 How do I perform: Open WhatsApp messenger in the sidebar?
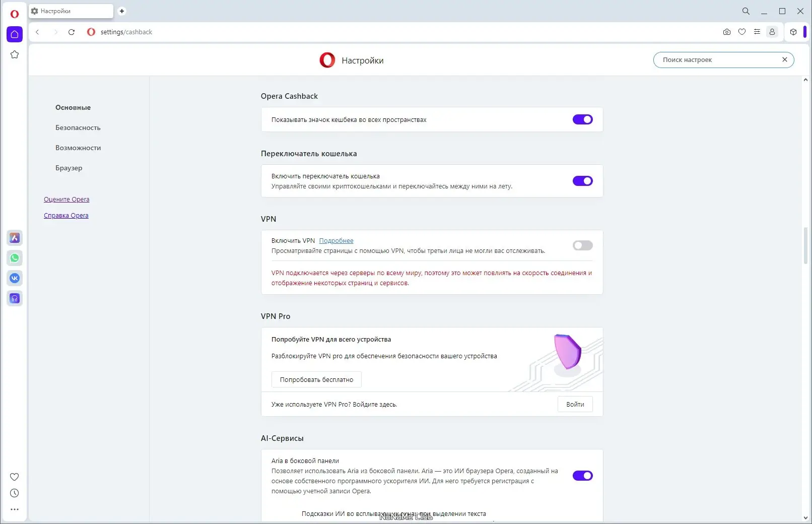pos(15,258)
